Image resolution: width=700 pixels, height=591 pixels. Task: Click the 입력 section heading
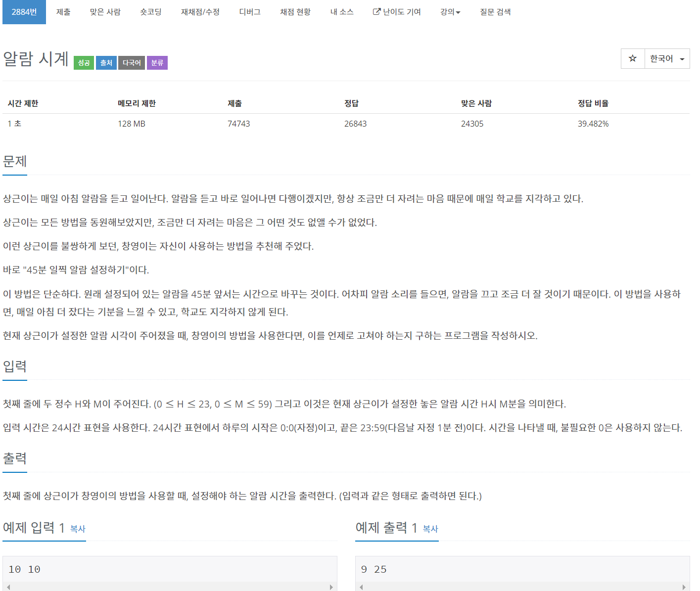pos(15,366)
